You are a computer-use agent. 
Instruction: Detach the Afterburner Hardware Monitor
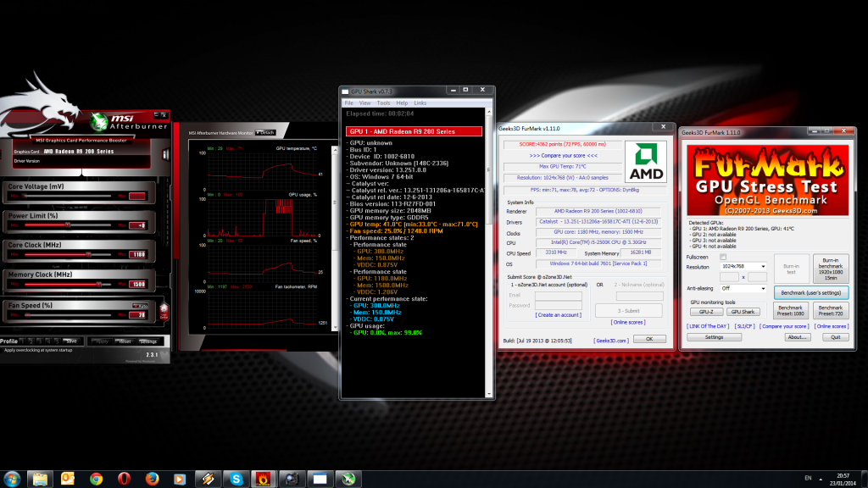click(x=265, y=133)
